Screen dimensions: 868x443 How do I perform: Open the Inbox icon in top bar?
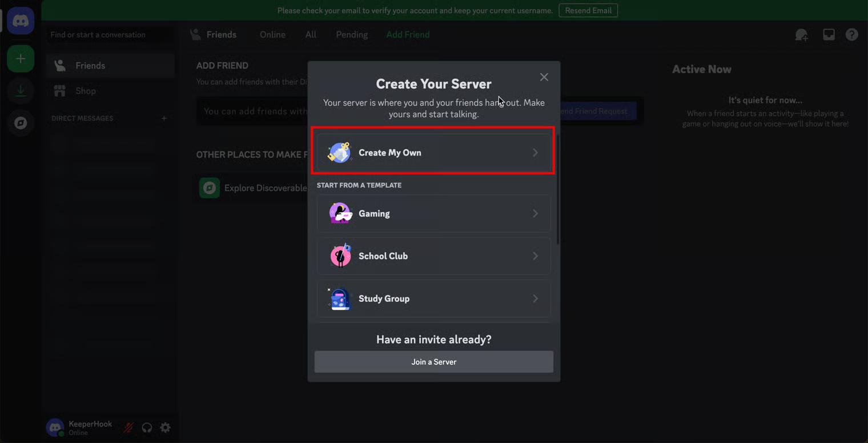point(829,35)
